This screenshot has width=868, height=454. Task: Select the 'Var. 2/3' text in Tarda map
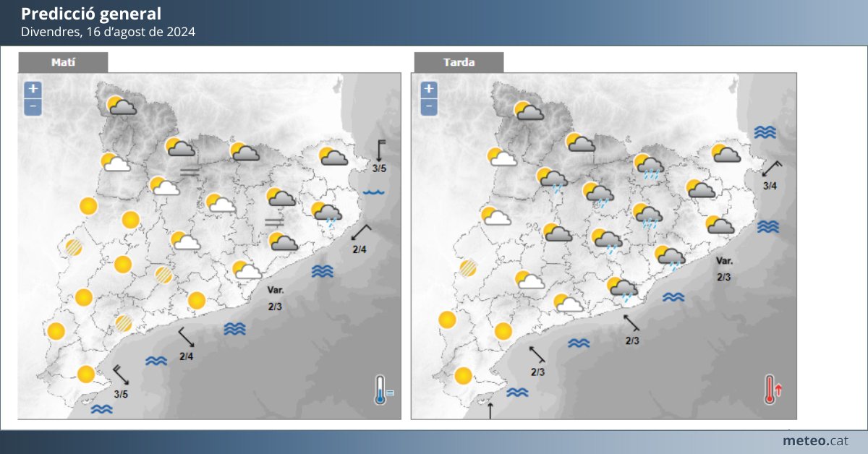[x=724, y=269]
